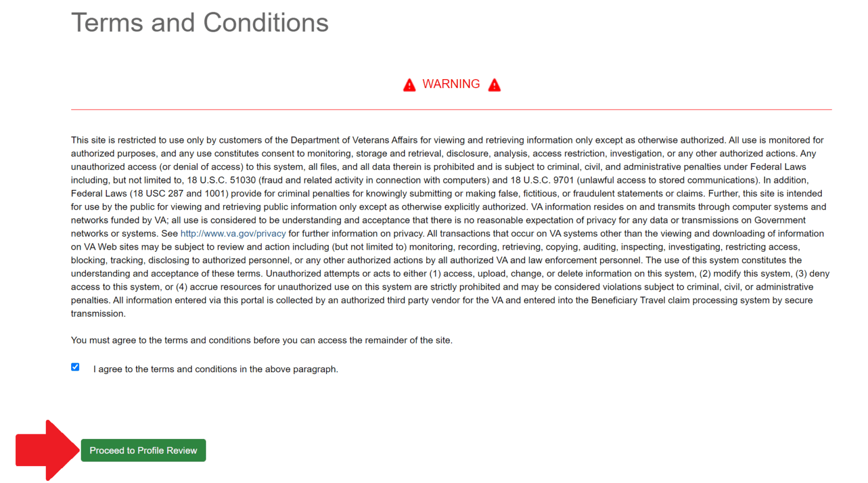Select the warning icon beside the WARNING text
This screenshot has width=868, height=483.
409,84
